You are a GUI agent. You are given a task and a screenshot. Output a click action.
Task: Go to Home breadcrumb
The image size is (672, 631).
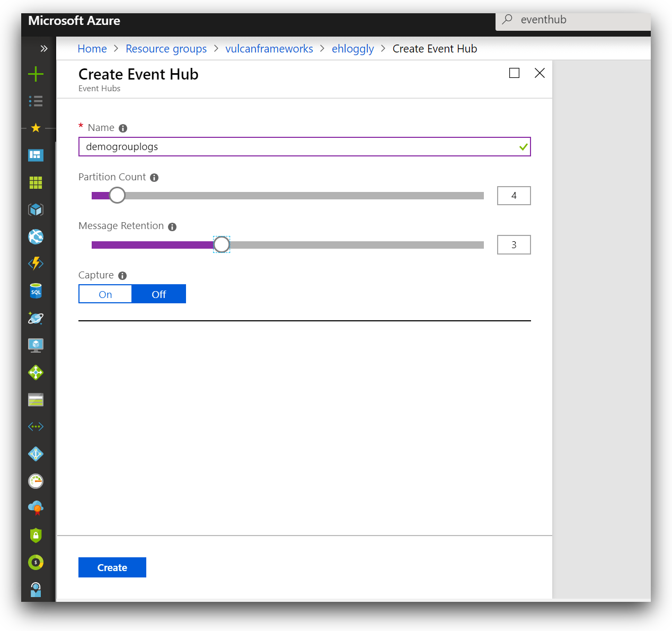pos(92,49)
